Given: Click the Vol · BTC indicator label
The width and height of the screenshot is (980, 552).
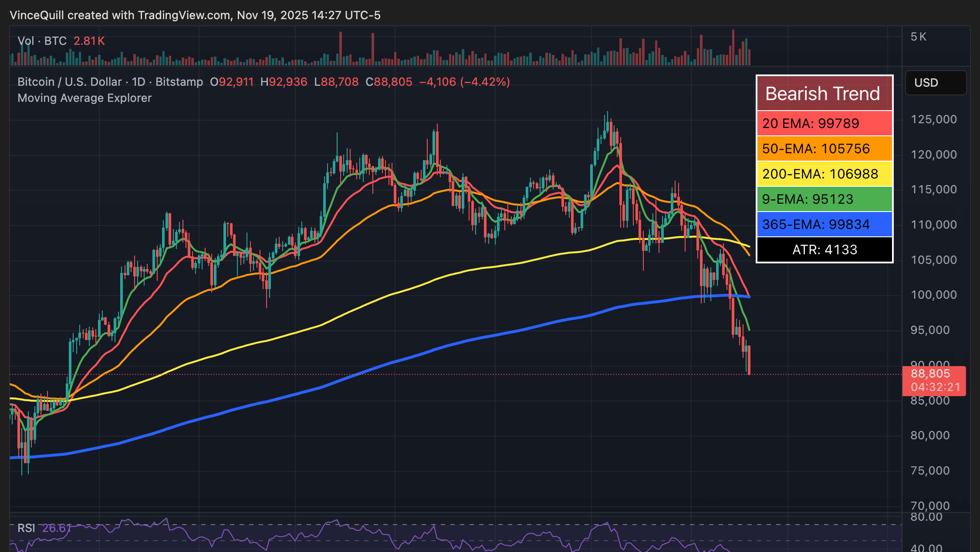Looking at the screenshot, I should point(42,41).
